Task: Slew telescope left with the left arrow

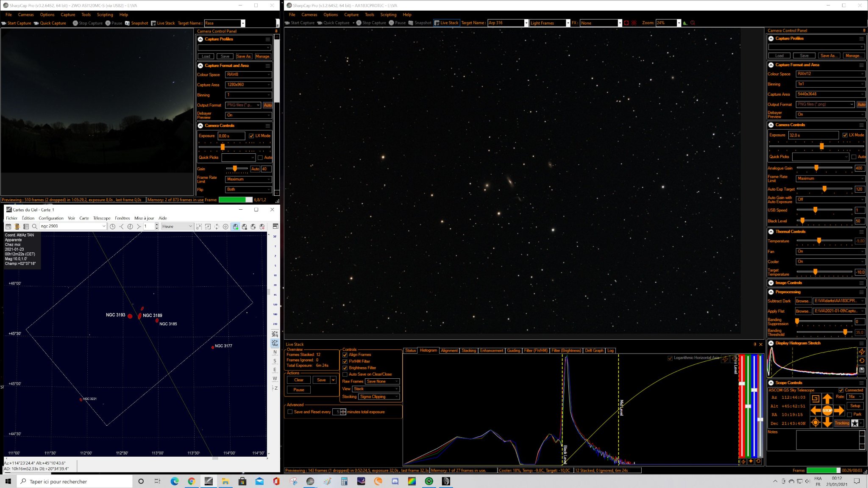Action: pos(815,410)
